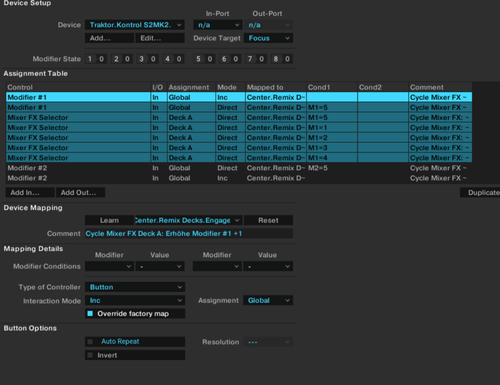
Task: Open the Device dropdown showing Traktor.Kontrol S2MK2
Action: coord(135,25)
